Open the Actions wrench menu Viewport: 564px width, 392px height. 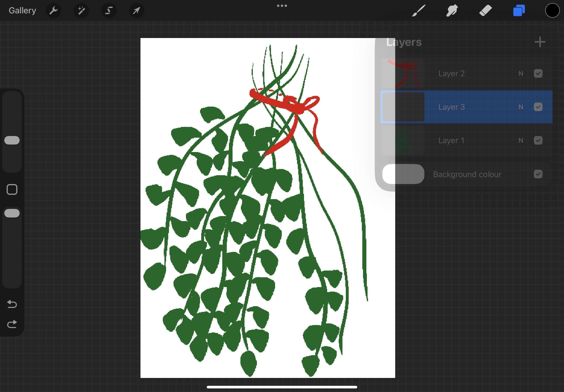(x=53, y=11)
